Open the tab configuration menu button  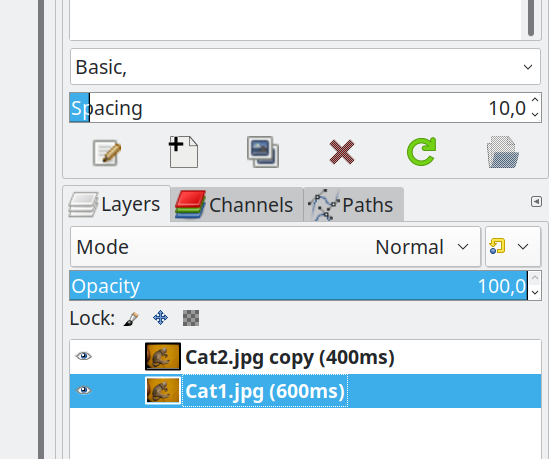tap(536, 202)
